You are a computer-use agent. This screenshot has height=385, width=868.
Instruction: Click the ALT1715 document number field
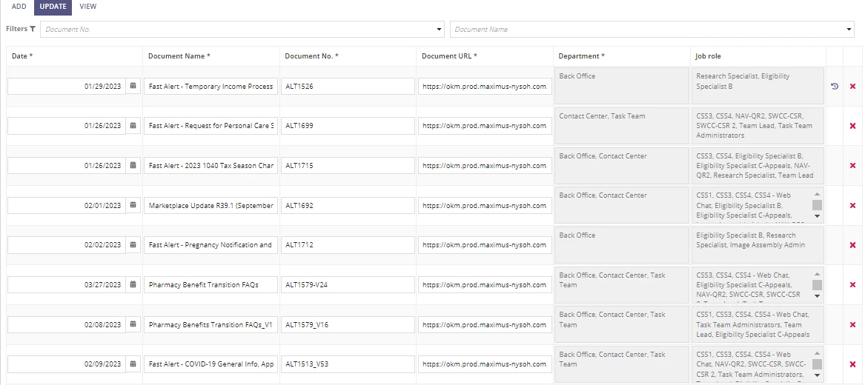[348, 165]
